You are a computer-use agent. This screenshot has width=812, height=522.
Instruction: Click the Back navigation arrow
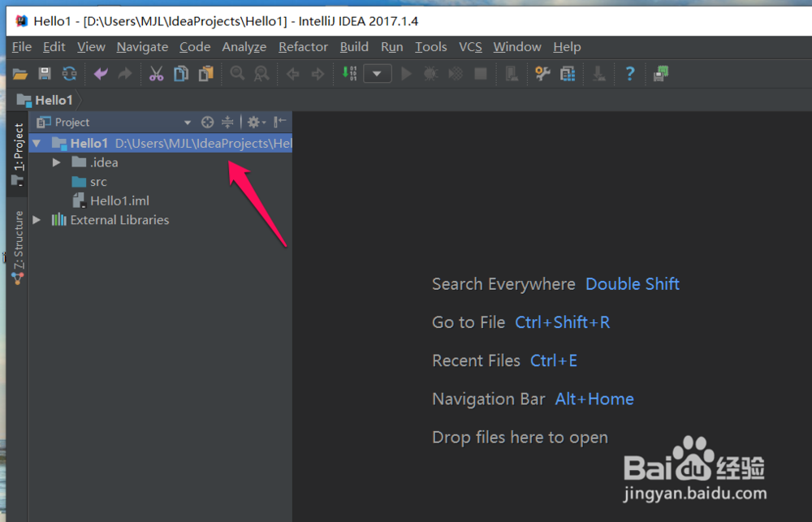pos(292,74)
